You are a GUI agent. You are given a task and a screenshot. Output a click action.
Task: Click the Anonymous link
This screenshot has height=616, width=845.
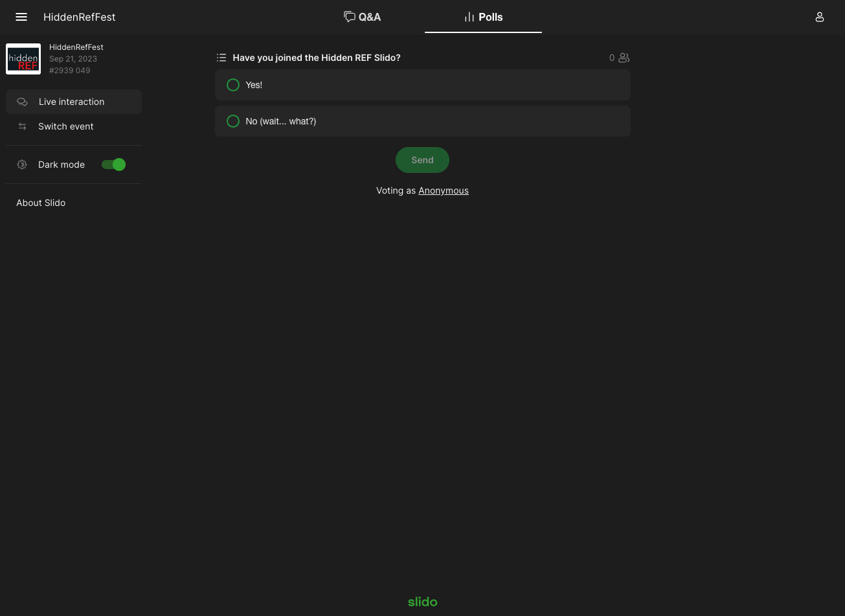click(444, 190)
